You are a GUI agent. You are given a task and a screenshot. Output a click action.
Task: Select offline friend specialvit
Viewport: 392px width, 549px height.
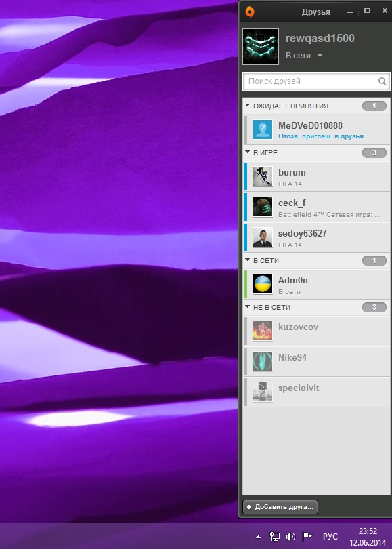(317, 392)
